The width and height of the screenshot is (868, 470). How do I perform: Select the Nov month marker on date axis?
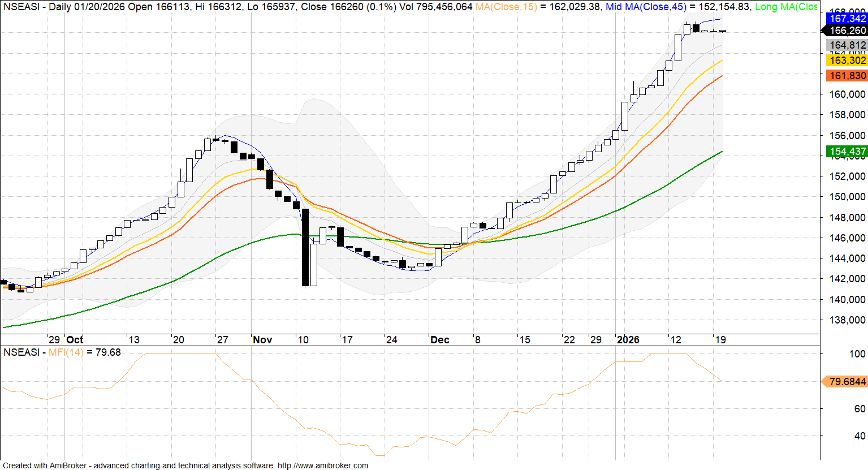[x=262, y=340]
